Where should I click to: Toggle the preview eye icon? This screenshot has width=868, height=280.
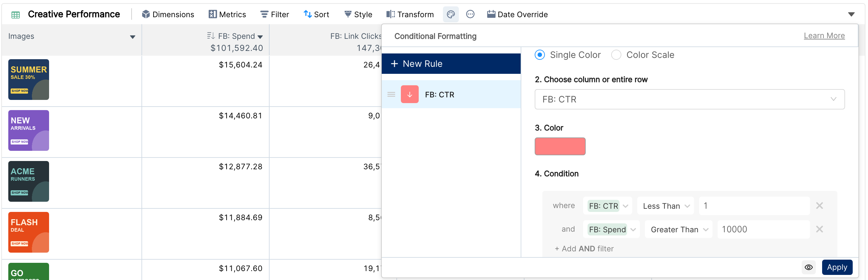(808, 267)
